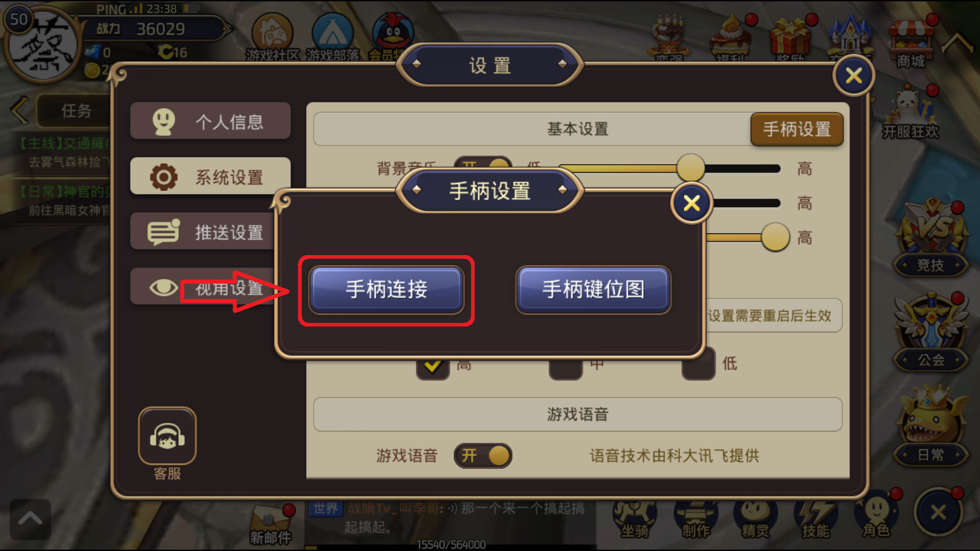Switch to 个人信息 tab
Viewport: 980px width, 551px height.
[x=210, y=121]
